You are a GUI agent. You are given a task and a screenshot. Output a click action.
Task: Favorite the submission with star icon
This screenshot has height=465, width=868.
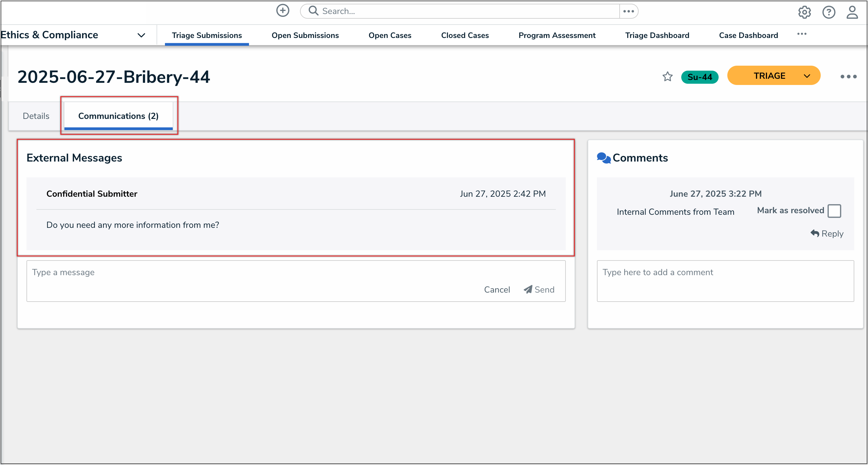coord(667,77)
